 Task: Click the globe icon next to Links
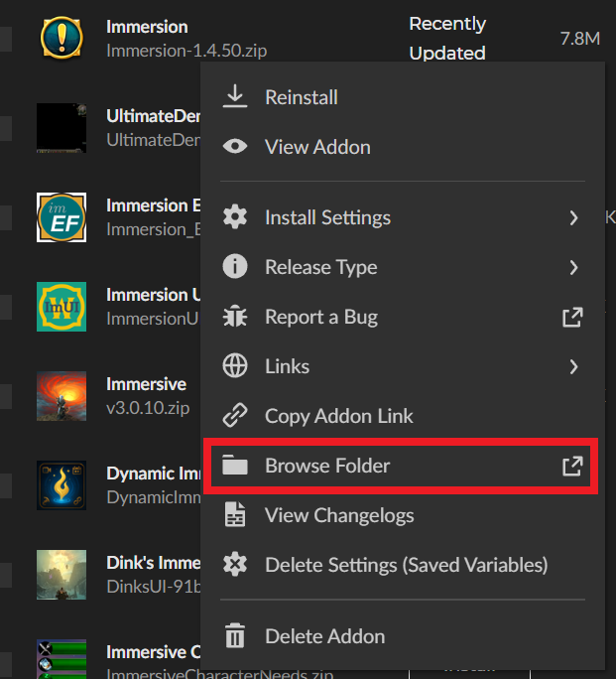(235, 366)
